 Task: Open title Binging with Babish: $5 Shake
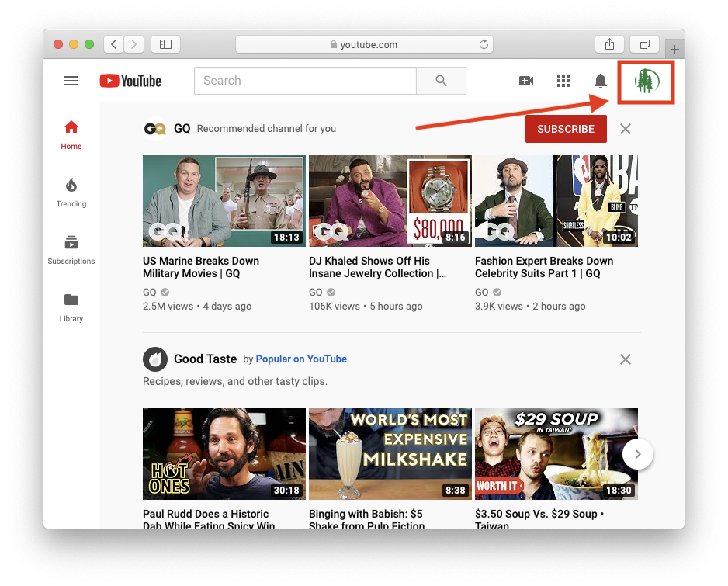(367, 518)
